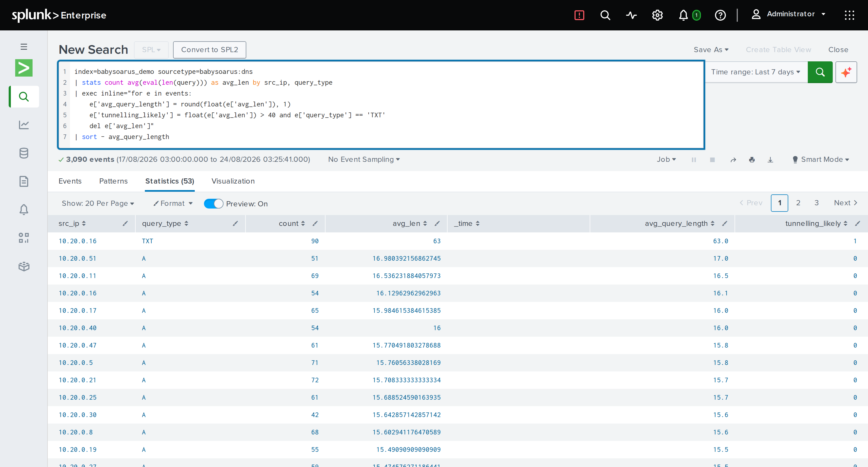Go to results page 3

coord(816,203)
